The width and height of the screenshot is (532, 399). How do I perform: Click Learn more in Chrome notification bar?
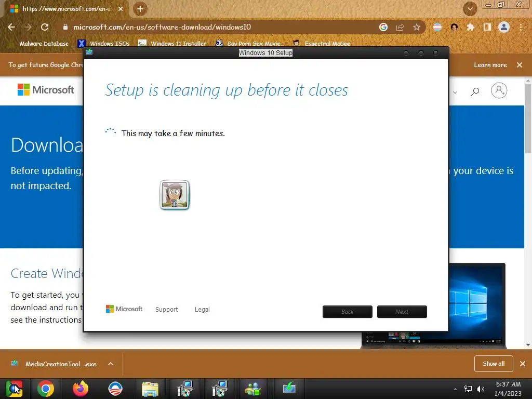pos(490,65)
